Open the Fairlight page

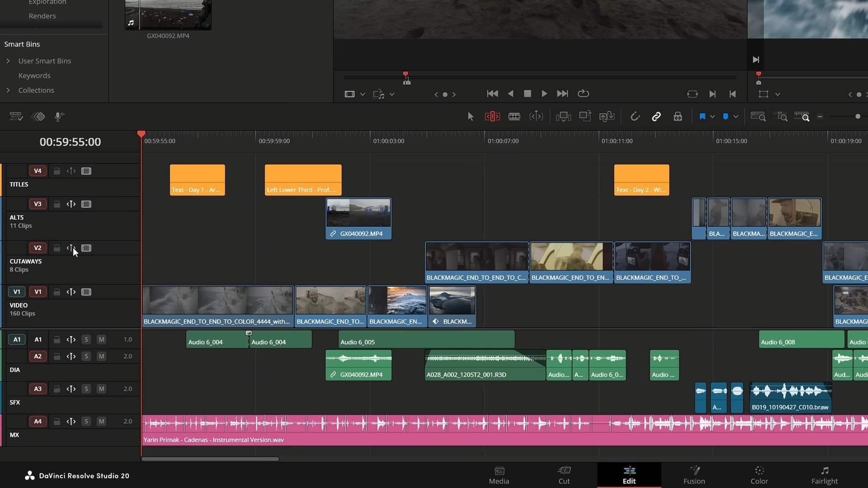pos(824,475)
